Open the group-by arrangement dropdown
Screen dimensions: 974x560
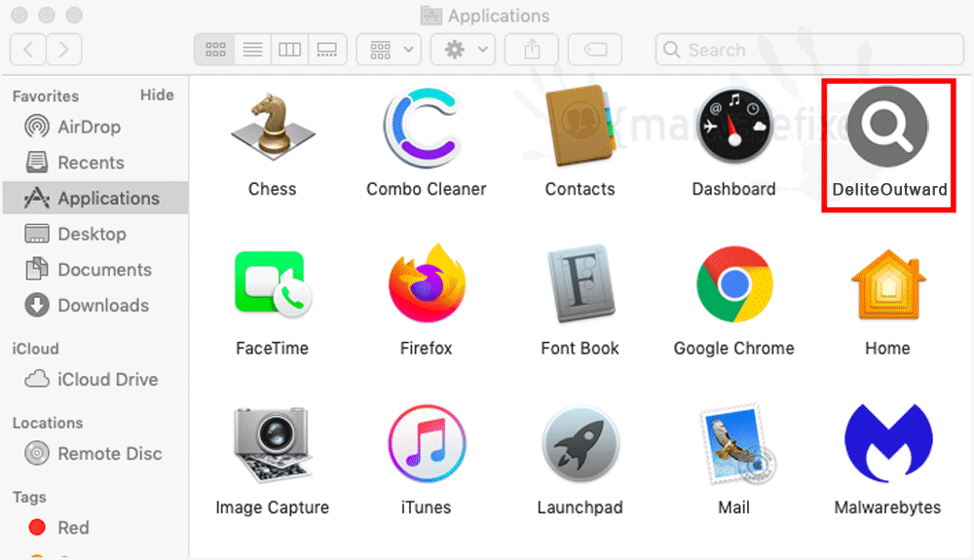pyautogui.click(x=389, y=49)
